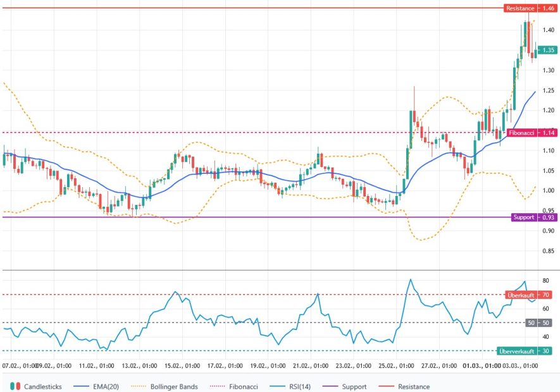Viewport: 560px width, 392px height.
Task: Click the red Resistance line at top
Action: (x=253, y=8)
